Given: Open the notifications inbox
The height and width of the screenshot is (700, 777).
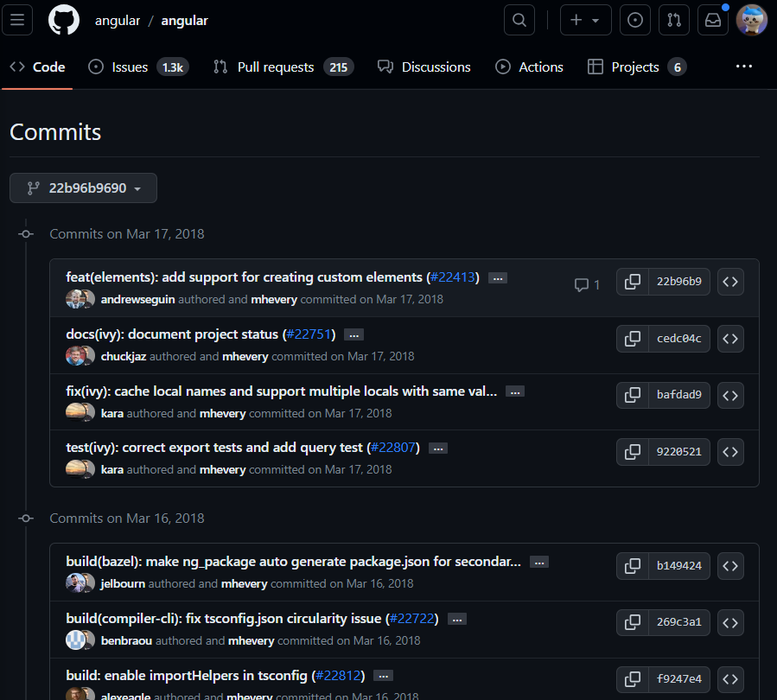Looking at the screenshot, I should 712,20.
